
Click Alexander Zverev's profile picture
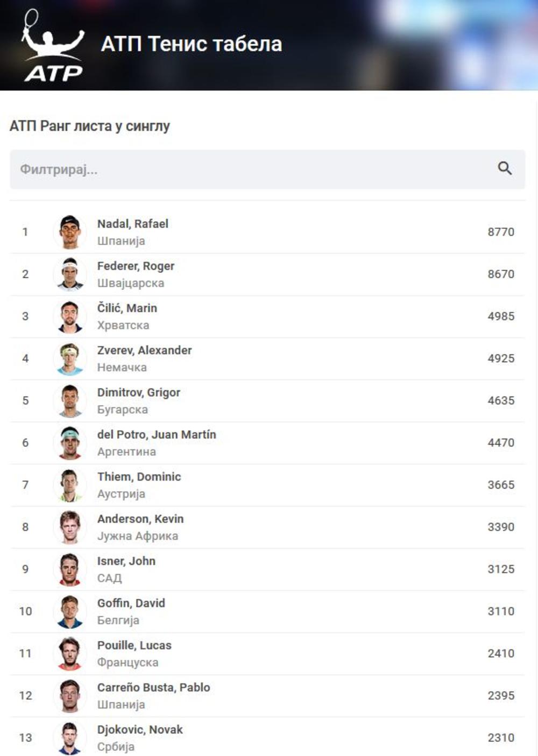coord(70,358)
